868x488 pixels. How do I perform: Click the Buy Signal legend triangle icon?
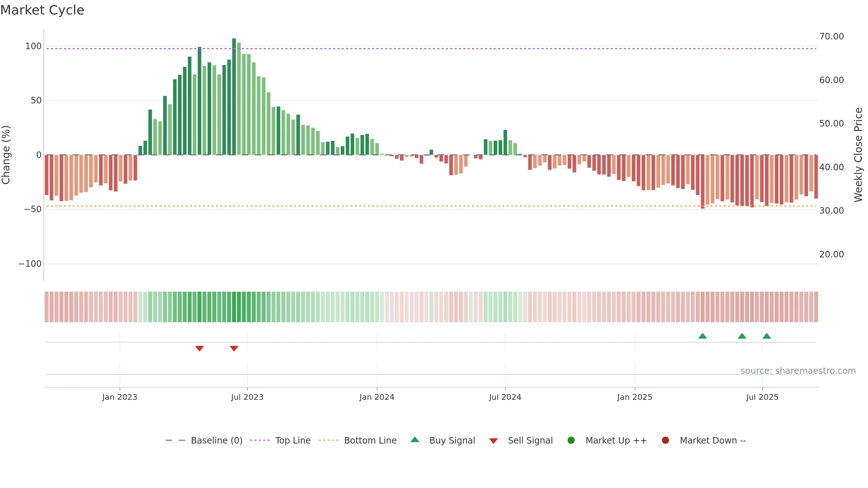point(415,440)
